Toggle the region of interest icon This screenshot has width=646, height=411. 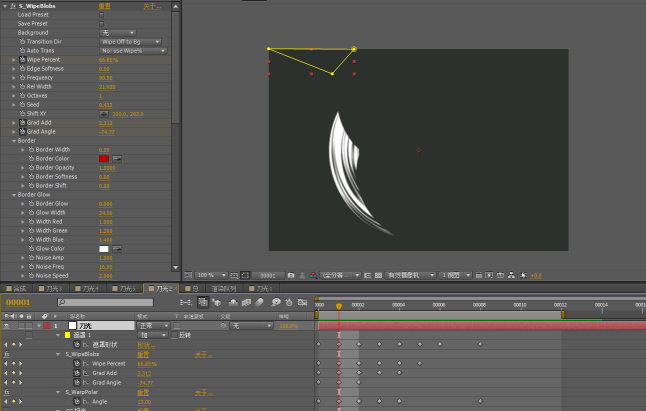click(367, 275)
